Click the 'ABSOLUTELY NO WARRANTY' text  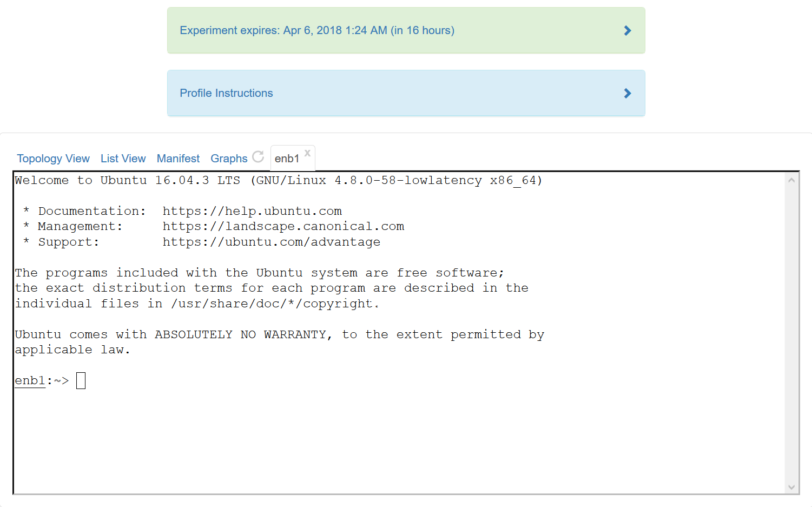[241, 334]
